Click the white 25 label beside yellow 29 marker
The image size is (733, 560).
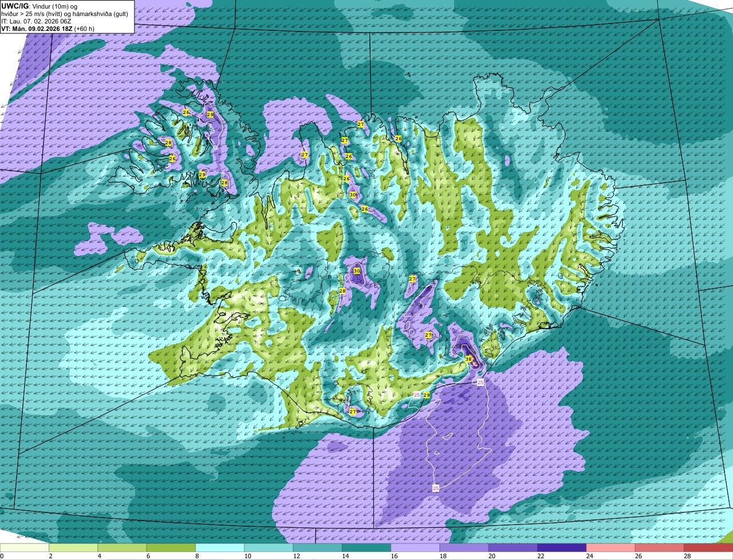417,395
